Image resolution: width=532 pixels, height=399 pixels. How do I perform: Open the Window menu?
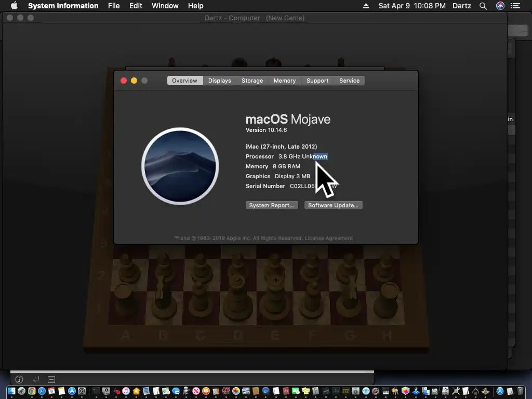click(165, 6)
